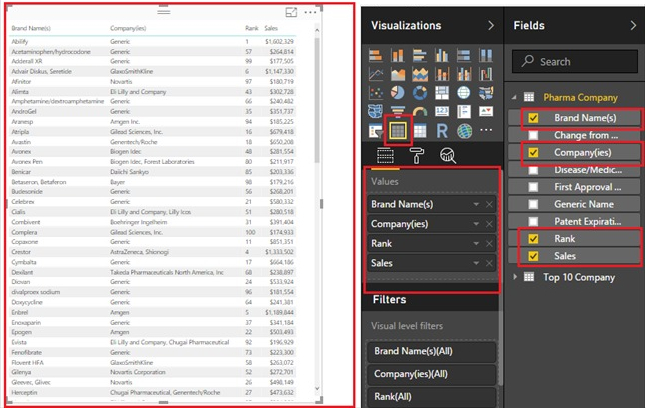The width and height of the screenshot is (646, 408).
Task: Remove Company(ies) from Values
Action: pyautogui.click(x=489, y=224)
